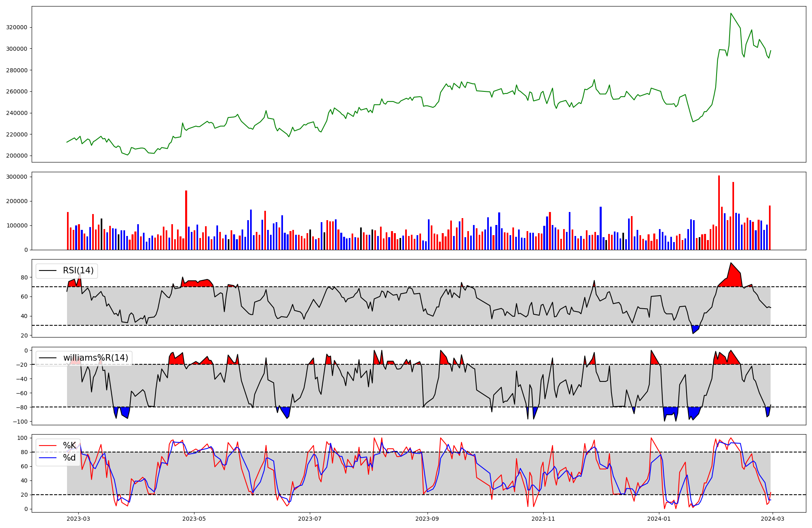Click the RSI(14) legend label
Image resolution: width=812 pixels, height=528 pixels.
(78, 270)
